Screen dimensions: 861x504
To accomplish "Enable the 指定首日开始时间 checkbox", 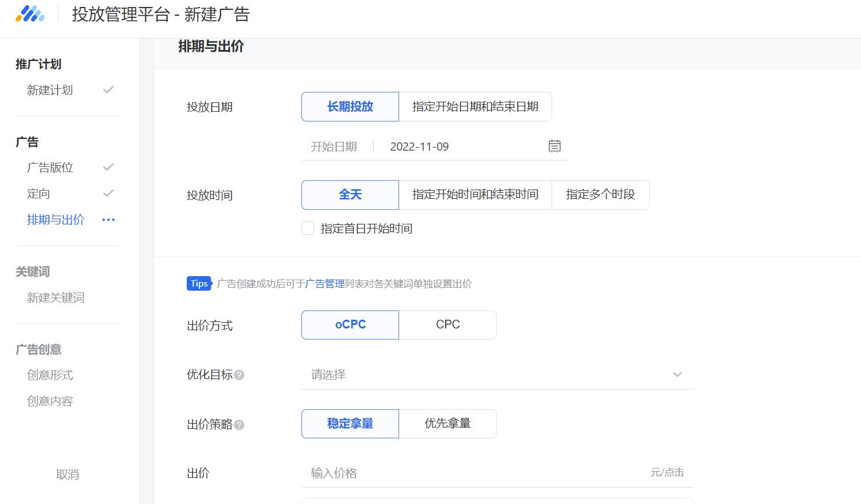I will click(308, 228).
